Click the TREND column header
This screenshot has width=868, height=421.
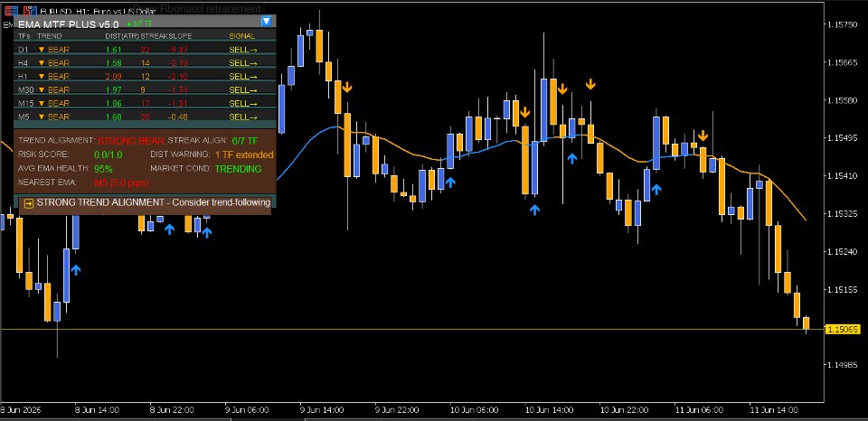(x=49, y=36)
